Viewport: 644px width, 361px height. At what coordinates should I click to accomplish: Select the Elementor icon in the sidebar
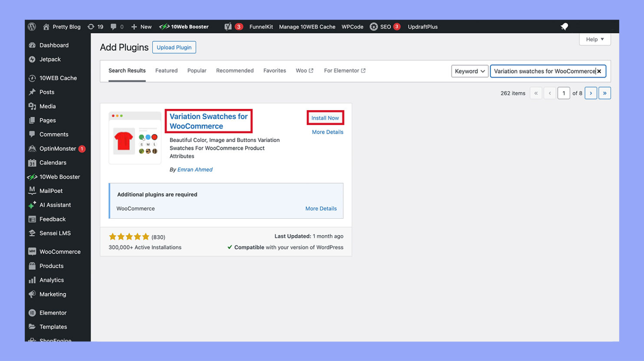[x=32, y=312]
